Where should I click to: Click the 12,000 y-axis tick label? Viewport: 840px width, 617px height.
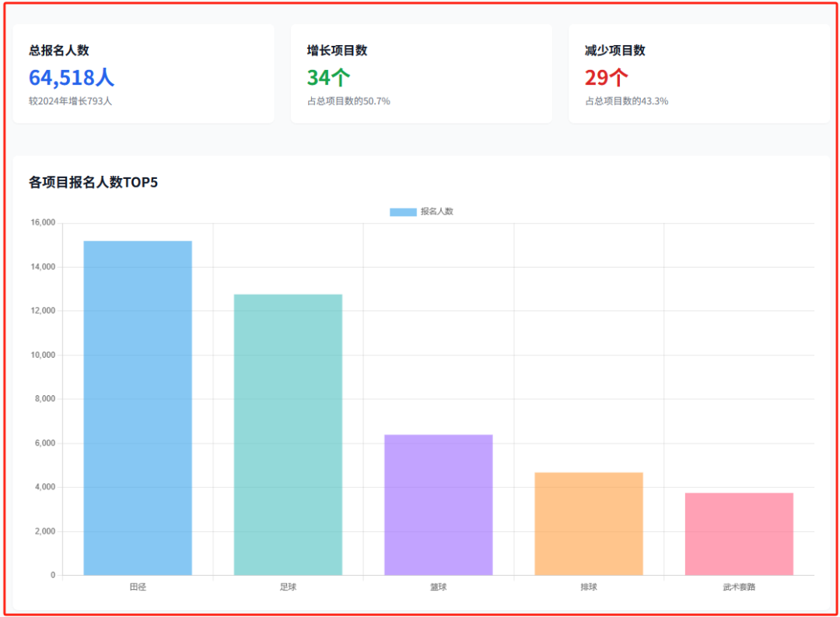point(43,311)
